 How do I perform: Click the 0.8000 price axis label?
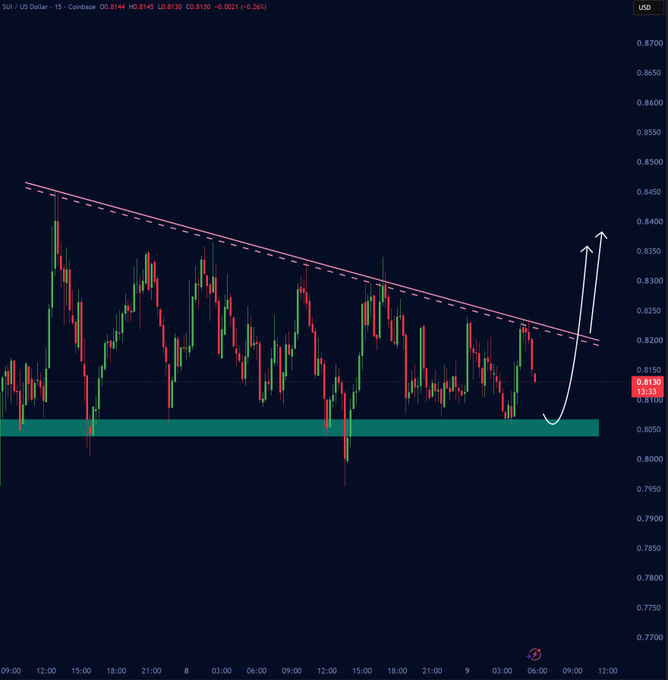coord(649,459)
